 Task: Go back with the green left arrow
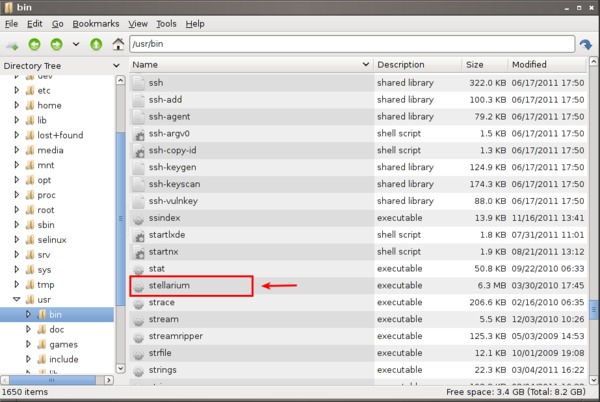[34, 44]
